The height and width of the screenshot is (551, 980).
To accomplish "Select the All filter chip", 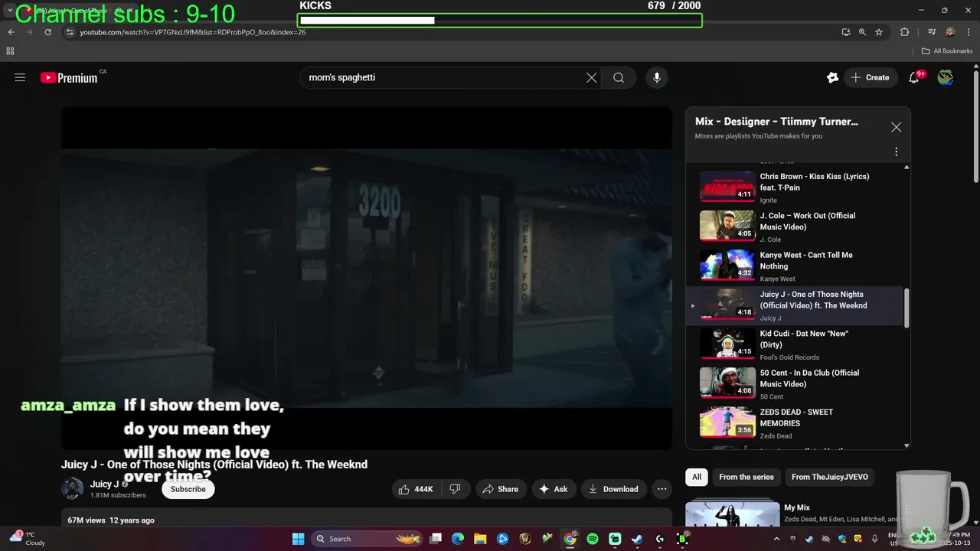I will click(697, 477).
